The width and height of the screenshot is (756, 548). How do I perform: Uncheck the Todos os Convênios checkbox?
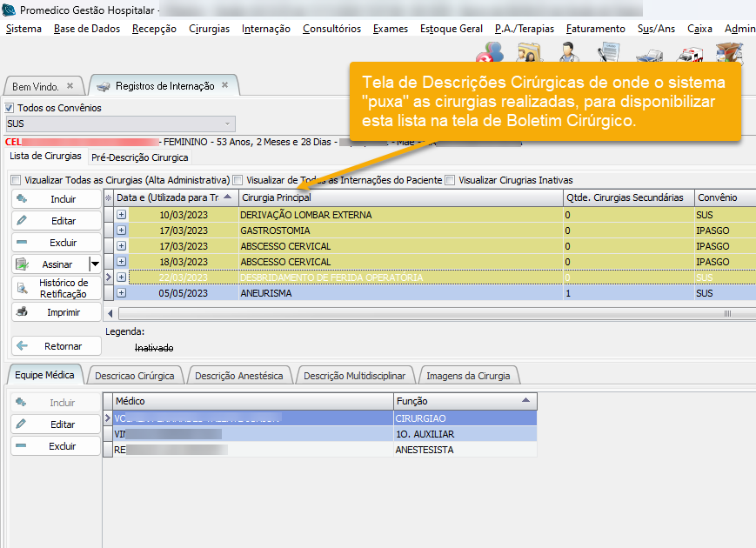[x=10, y=108]
